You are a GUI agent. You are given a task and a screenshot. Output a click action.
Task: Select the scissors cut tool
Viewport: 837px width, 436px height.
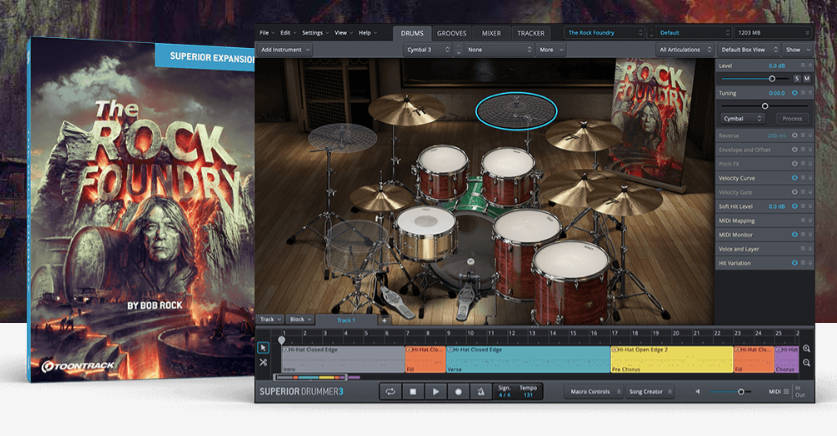(263, 362)
